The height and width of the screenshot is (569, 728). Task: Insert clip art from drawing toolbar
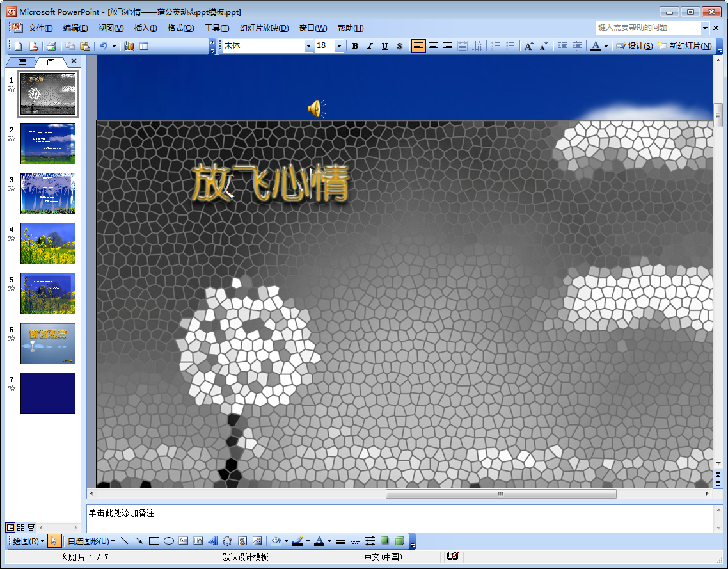[242, 541]
